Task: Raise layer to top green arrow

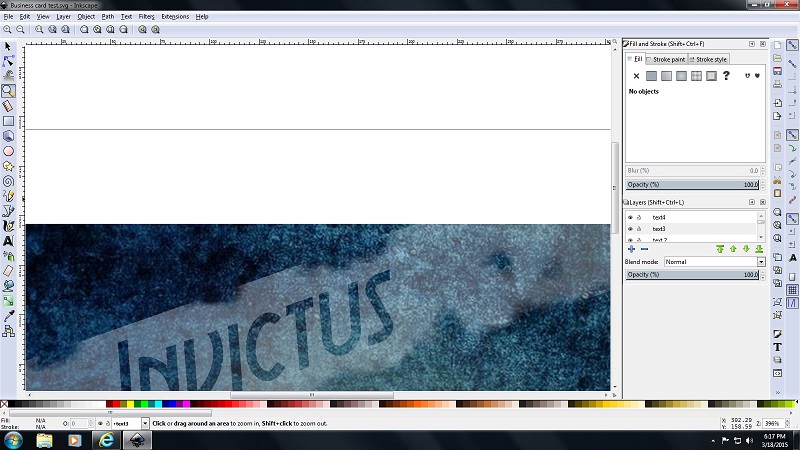Action: coord(720,249)
